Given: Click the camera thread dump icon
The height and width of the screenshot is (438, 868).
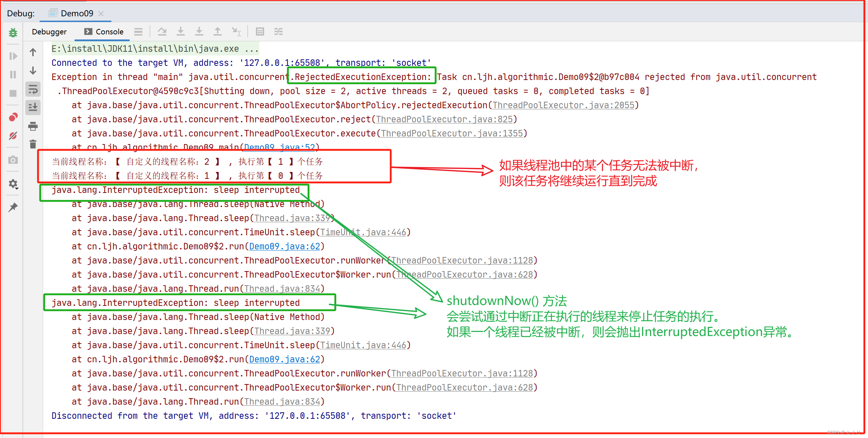Looking at the screenshot, I should coord(13,160).
